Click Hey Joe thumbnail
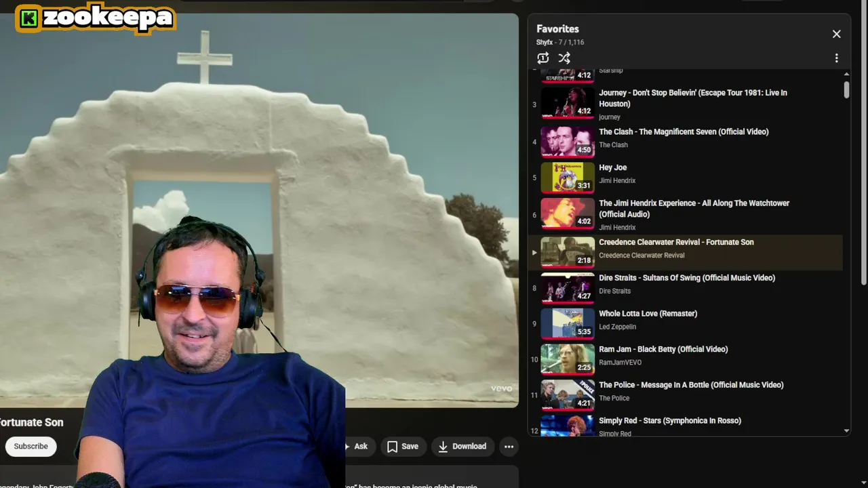Viewport: 868px width, 488px height. coord(568,177)
